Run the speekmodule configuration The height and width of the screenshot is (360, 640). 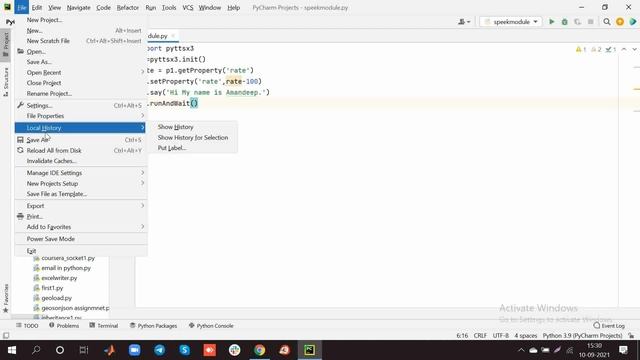click(551, 22)
